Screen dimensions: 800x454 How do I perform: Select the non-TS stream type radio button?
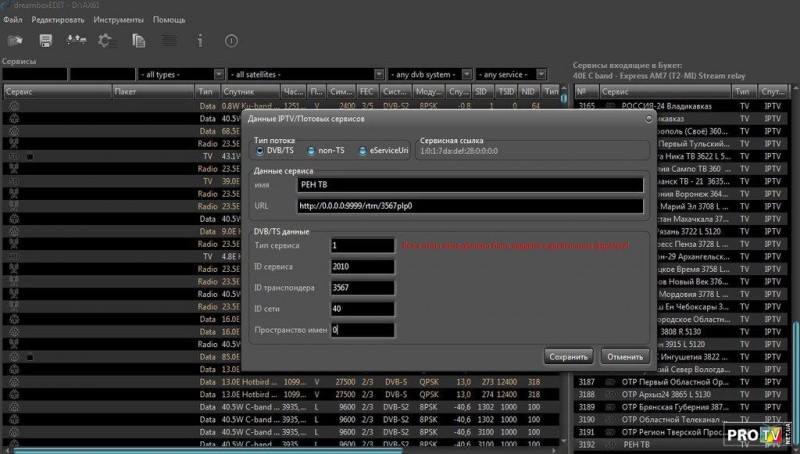[311, 151]
